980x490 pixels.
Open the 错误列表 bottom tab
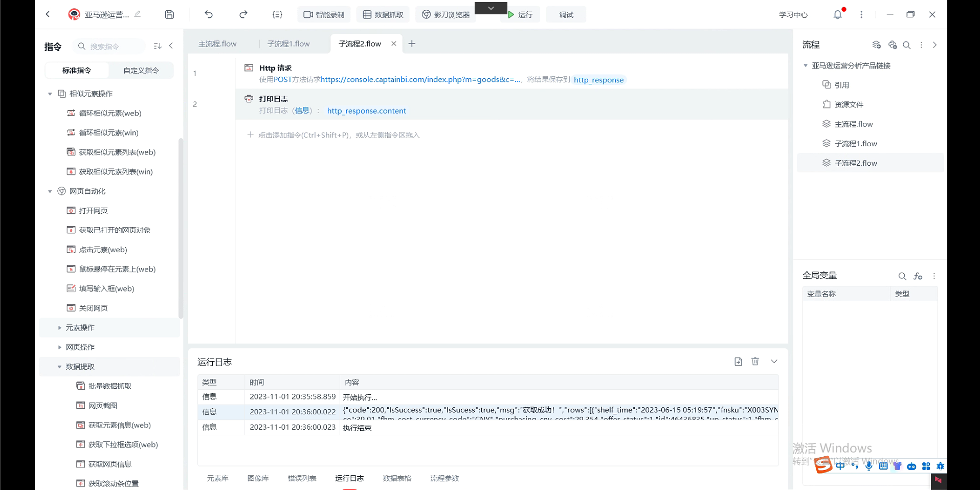click(302, 478)
